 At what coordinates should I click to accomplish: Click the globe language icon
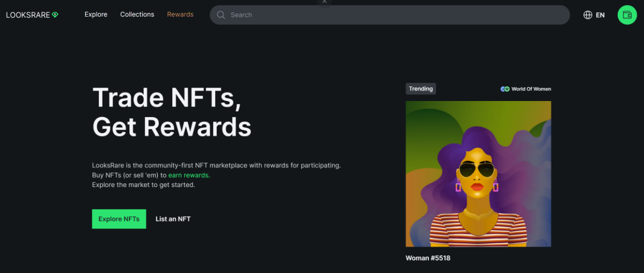coord(588,15)
